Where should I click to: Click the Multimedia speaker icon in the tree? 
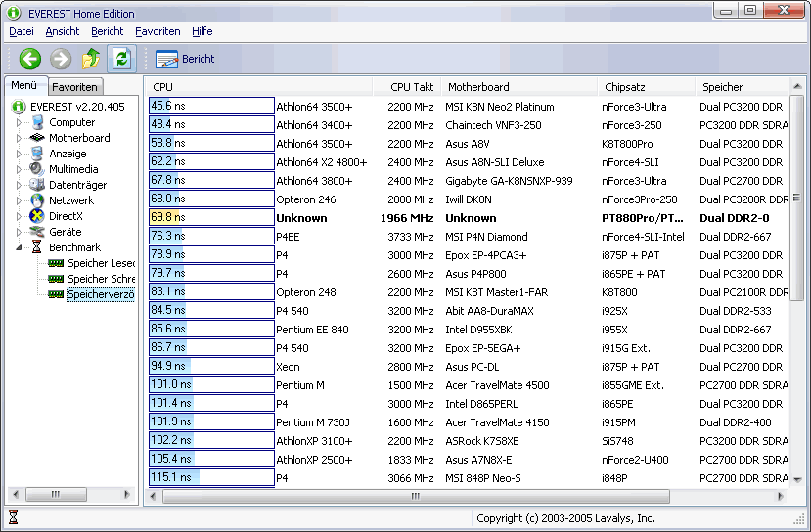37,169
